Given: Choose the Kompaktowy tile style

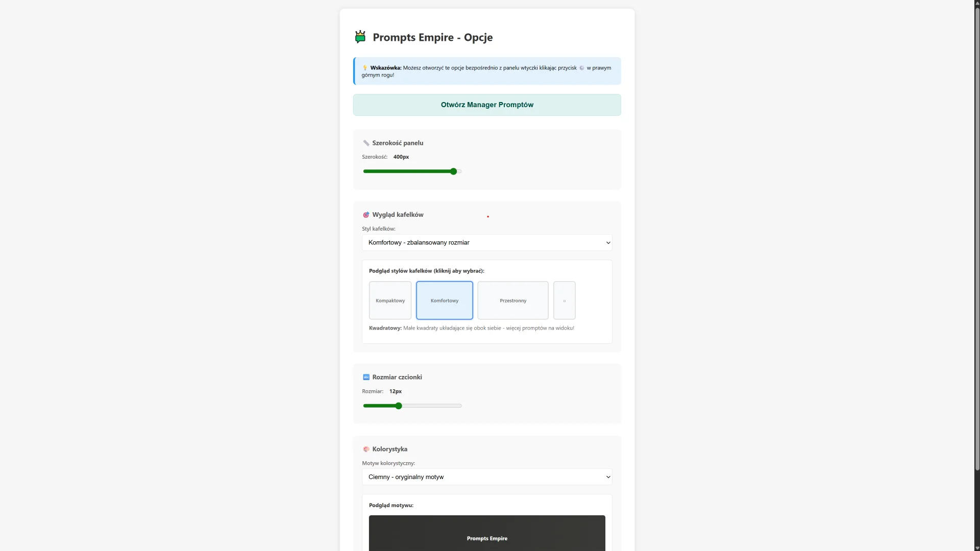Looking at the screenshot, I should tap(390, 300).
